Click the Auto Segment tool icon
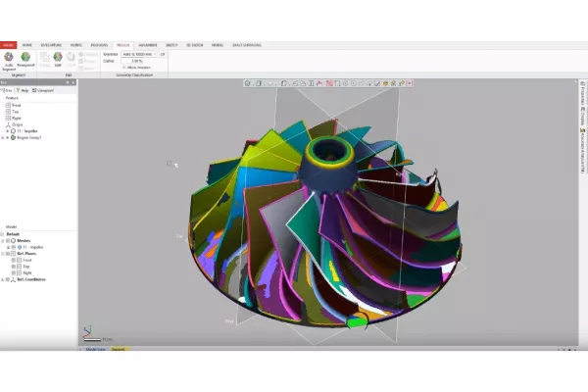588x392 pixels. [x=9, y=56]
